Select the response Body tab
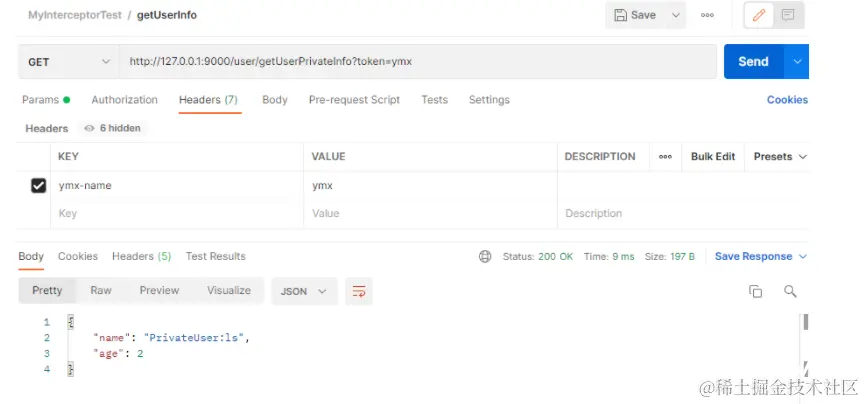The width and height of the screenshot is (865, 404). pos(31,256)
